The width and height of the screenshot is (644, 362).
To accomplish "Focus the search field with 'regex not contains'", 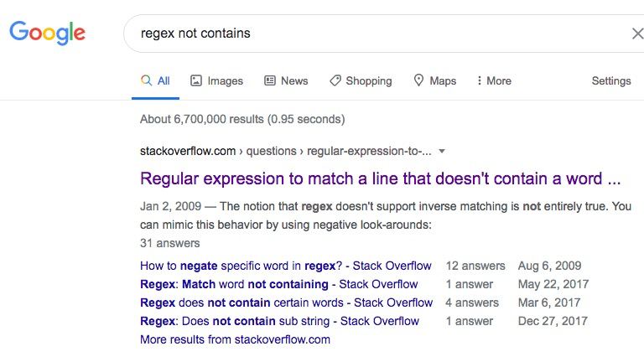I will (382, 34).
